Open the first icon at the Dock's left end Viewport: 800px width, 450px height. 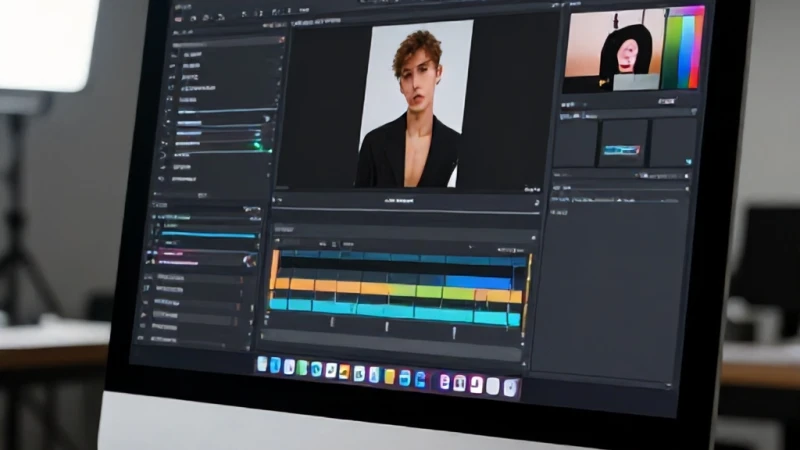(262, 363)
